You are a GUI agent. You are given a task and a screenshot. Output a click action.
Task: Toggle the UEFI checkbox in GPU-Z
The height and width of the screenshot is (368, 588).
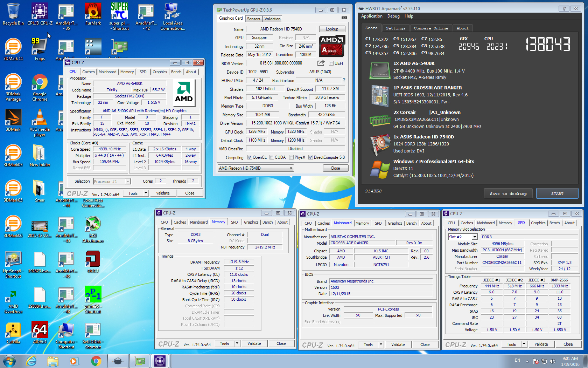pos(331,63)
